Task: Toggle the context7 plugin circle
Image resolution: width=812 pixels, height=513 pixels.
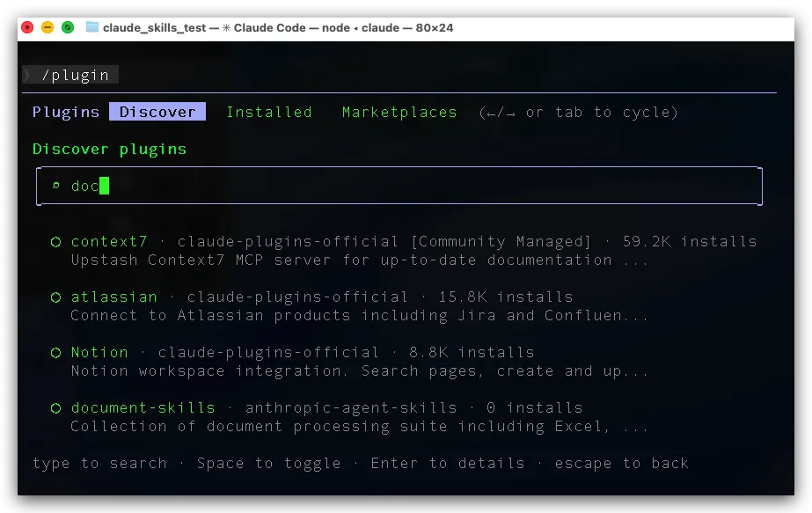Action: pos(55,242)
